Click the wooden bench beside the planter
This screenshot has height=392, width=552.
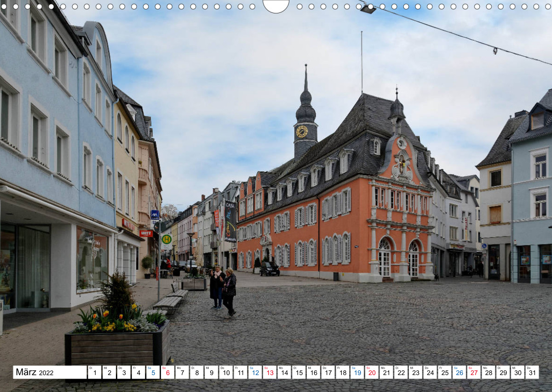click(x=168, y=302)
